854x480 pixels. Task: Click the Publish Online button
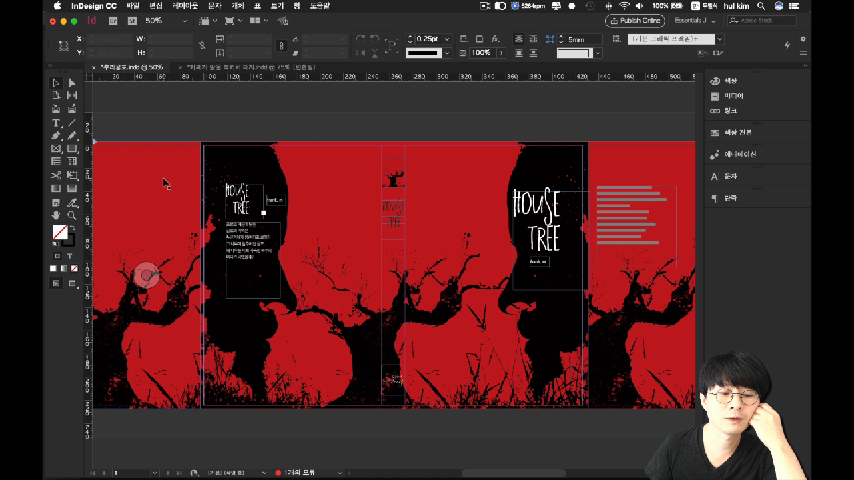(635, 21)
